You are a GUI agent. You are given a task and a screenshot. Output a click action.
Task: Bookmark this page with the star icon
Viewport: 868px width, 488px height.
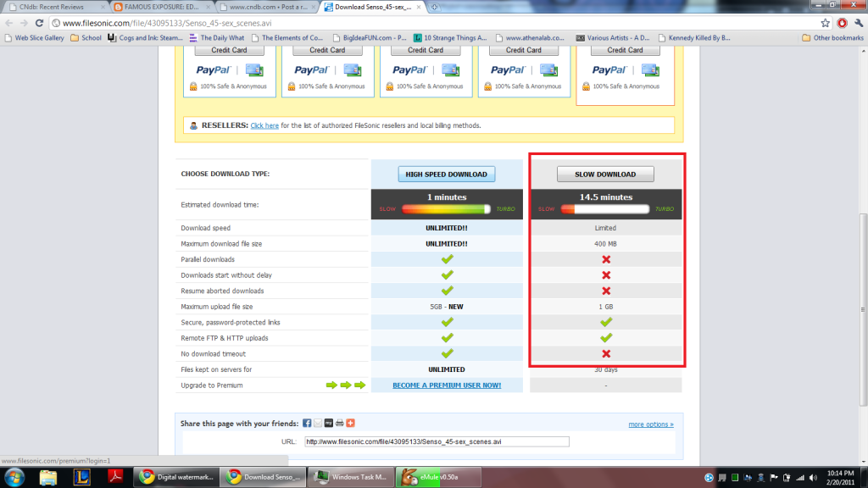(826, 23)
